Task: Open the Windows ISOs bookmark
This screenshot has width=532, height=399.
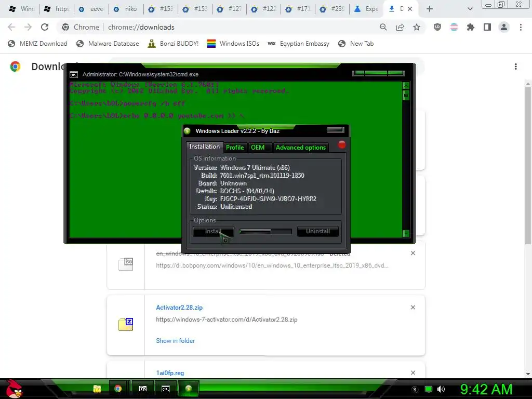Action: 233,44
